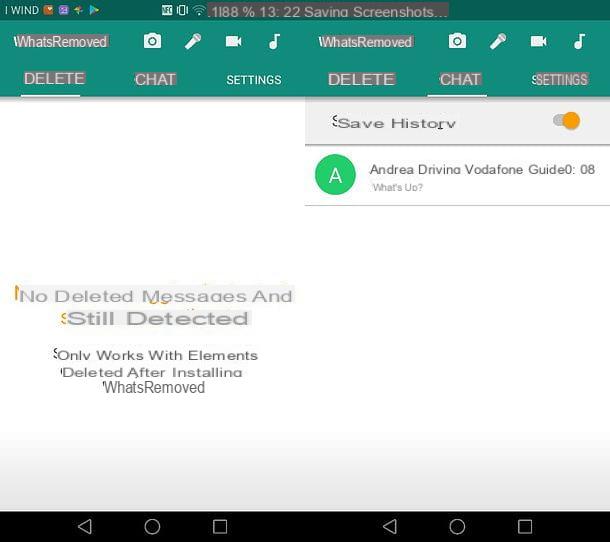The image size is (610, 542).
Task: Tap the Back navigation button on the left screen
Action: coord(85,526)
